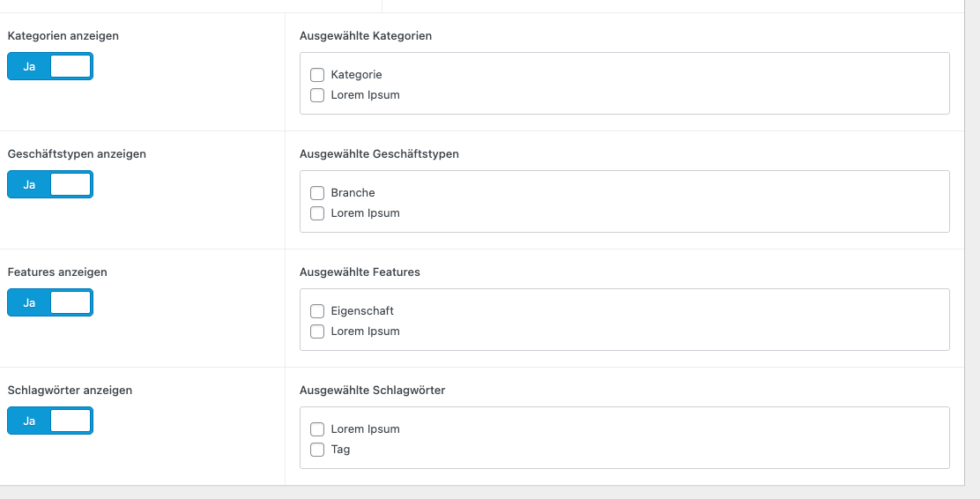The width and height of the screenshot is (980, 499).
Task: Click the Features anzeigen label text
Action: [57, 272]
